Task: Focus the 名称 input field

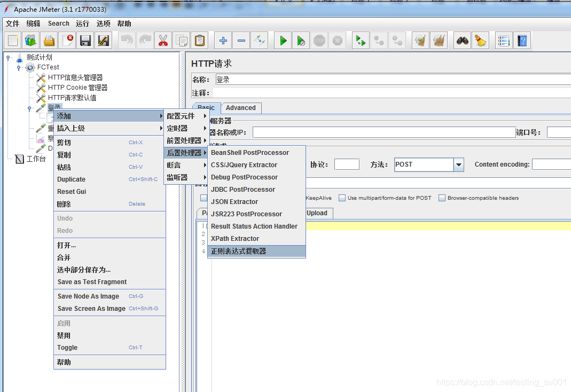Action: pyautogui.click(x=393, y=80)
